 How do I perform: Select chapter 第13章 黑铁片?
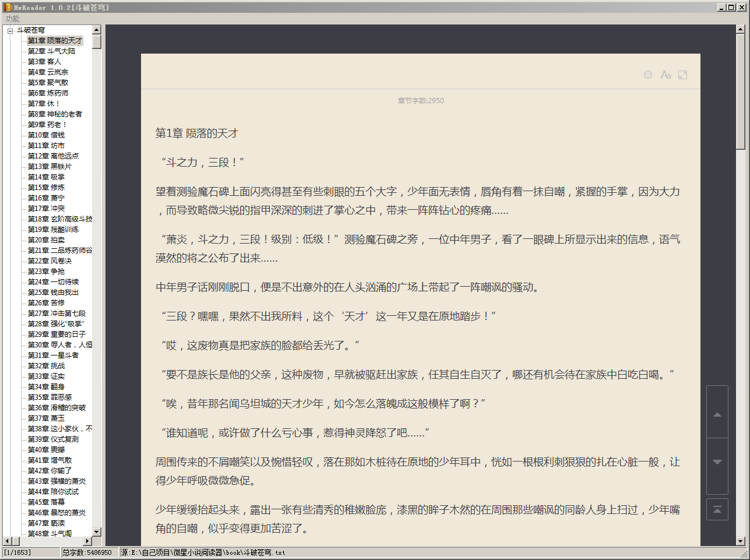[x=50, y=167]
